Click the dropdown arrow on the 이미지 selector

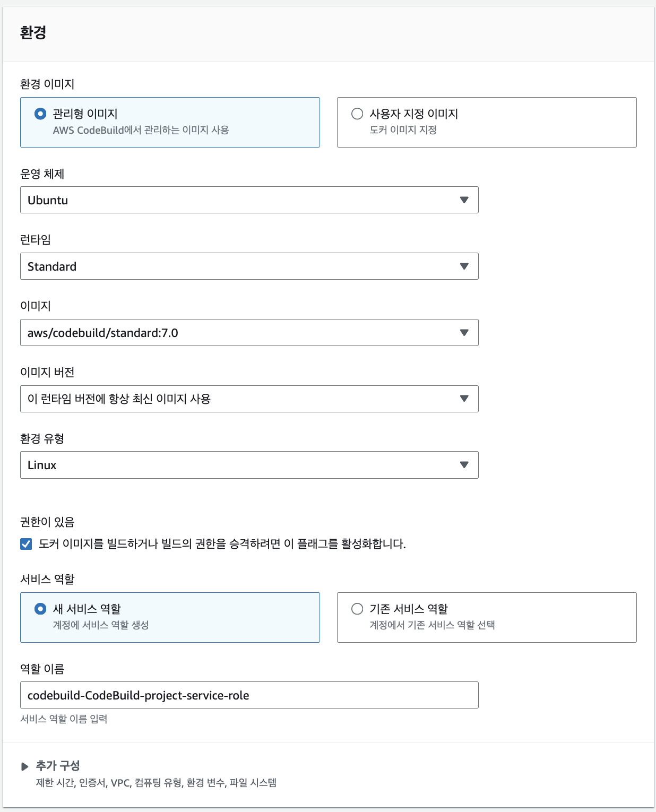coord(465,333)
